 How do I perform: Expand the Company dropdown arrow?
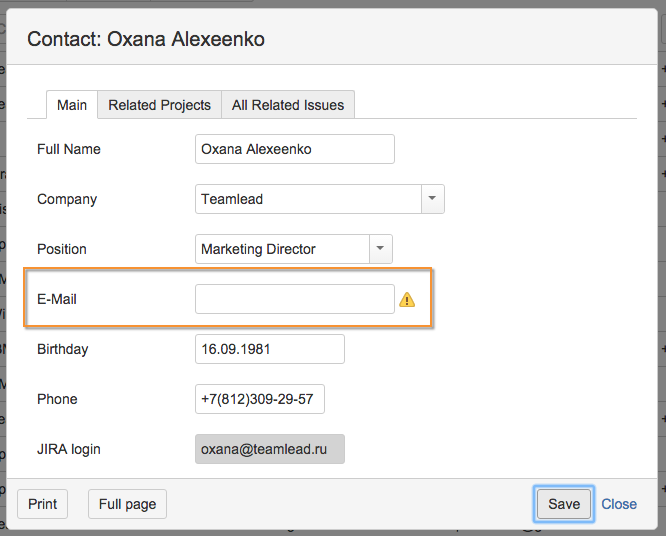432,199
